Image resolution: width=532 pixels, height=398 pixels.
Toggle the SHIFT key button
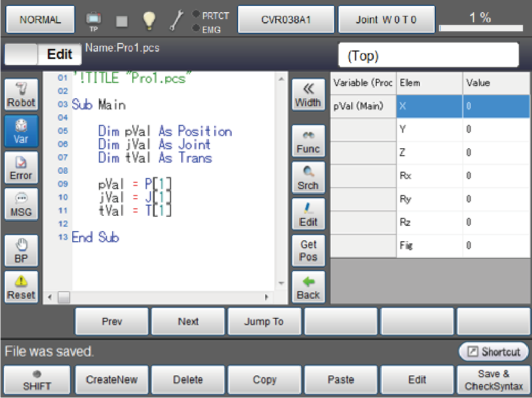click(x=37, y=380)
